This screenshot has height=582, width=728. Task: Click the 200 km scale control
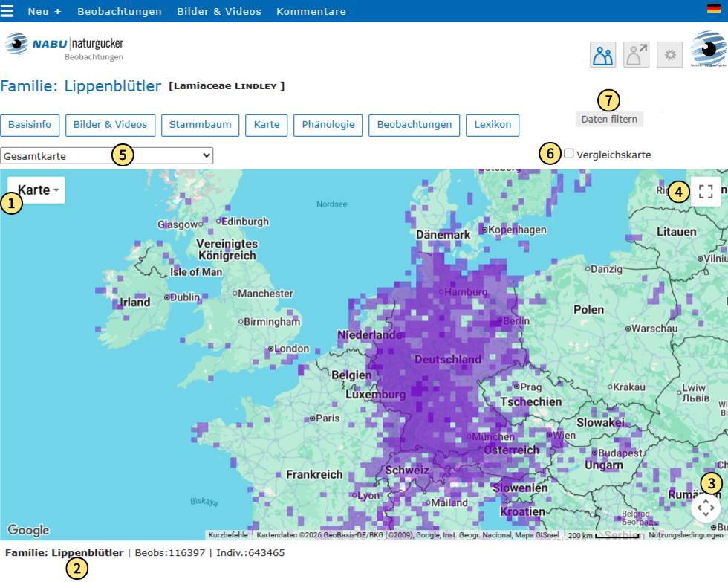[605, 536]
